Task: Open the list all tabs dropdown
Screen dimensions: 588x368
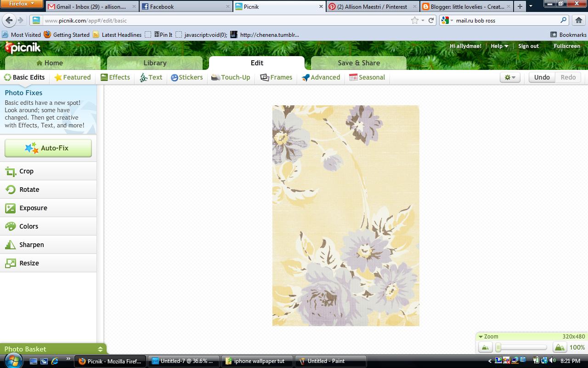Action: pyautogui.click(x=531, y=6)
